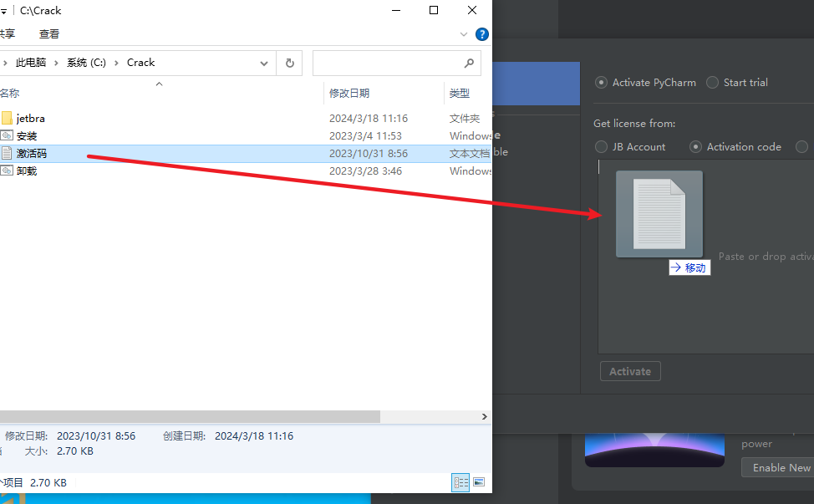Navigate to 此电脑 in the address bar
Image resolution: width=814 pixels, height=504 pixels.
pos(31,63)
